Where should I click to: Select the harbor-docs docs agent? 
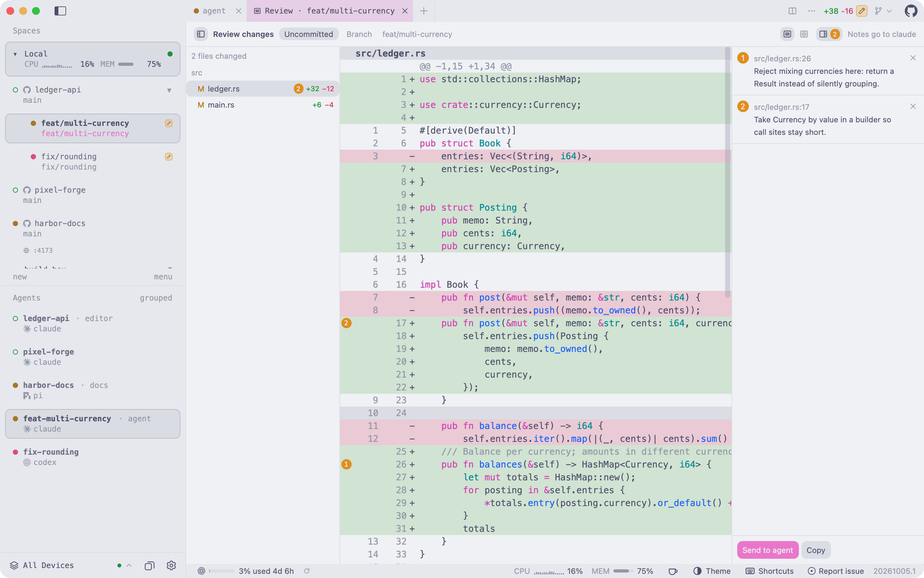92,390
